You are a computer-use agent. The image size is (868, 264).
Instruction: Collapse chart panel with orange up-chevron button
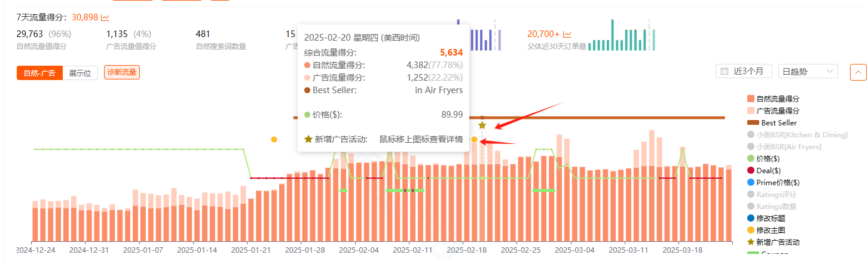[x=858, y=72]
